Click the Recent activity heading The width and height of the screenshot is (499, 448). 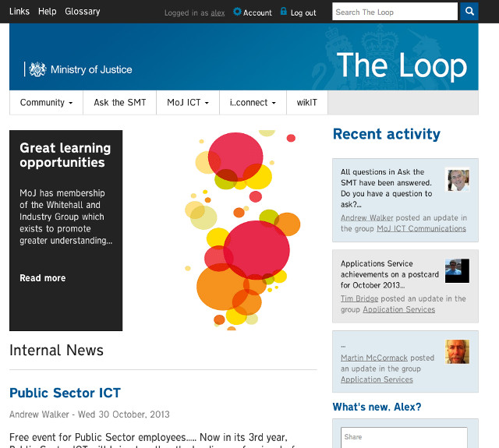coord(387,134)
